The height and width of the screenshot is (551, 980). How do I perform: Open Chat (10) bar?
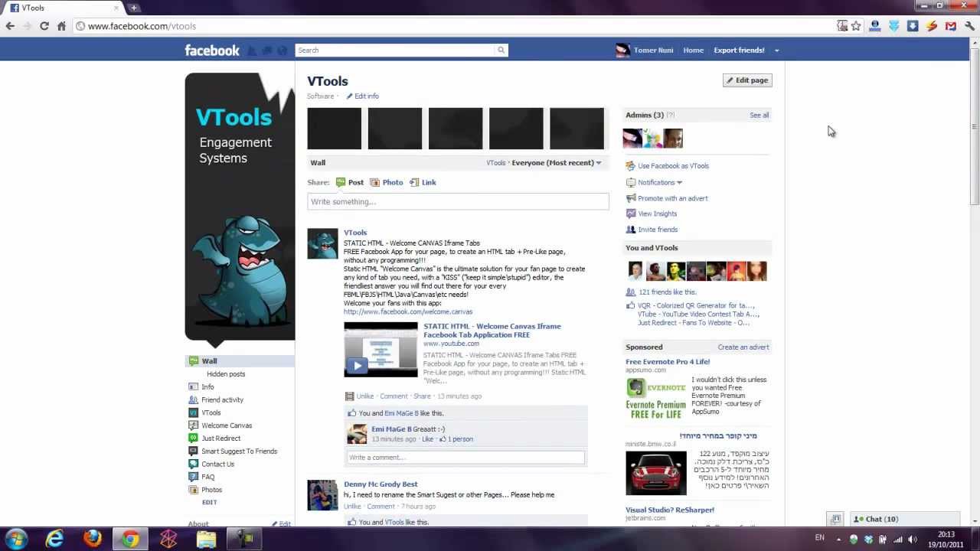pos(905,520)
